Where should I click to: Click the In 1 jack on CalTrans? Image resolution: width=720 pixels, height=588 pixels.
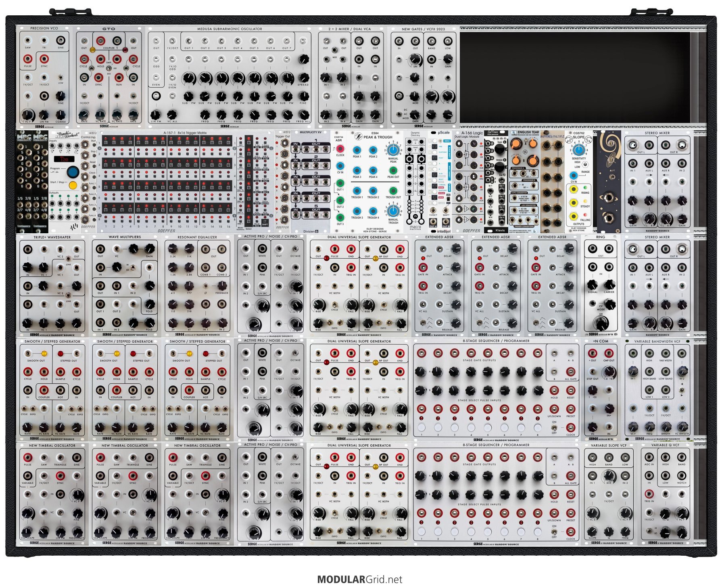coord(490,190)
